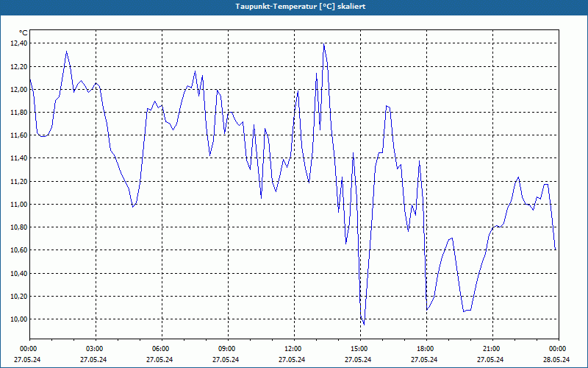This screenshot has width=588, height=368.
Task: Select the 06:00 time label
Action: click(162, 349)
